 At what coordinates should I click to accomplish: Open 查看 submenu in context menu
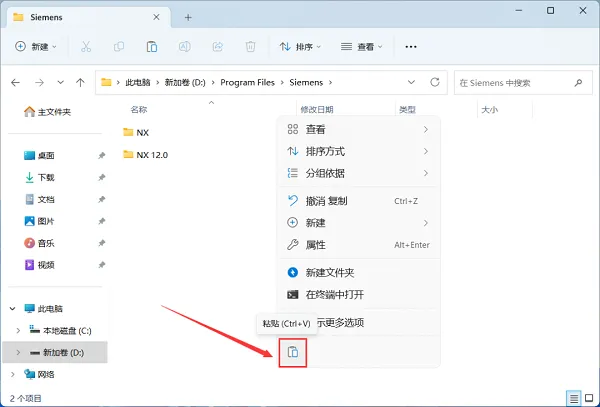pyautogui.click(x=359, y=129)
